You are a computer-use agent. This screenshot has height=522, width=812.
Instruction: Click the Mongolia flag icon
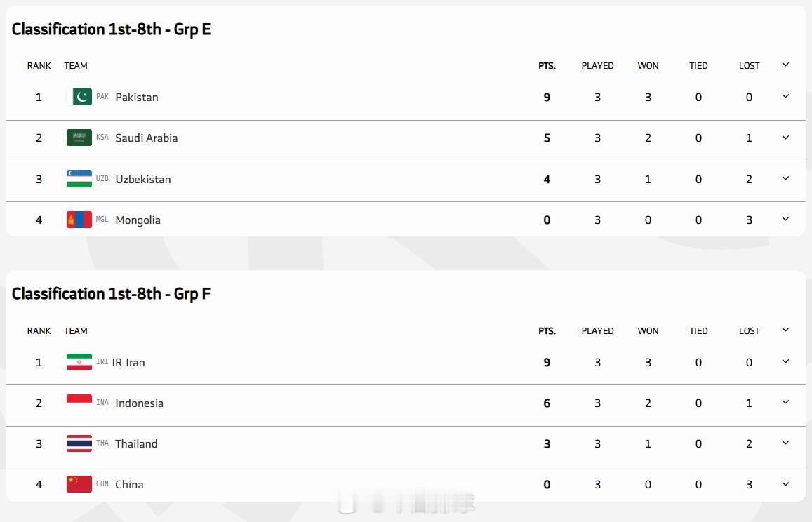tap(79, 220)
